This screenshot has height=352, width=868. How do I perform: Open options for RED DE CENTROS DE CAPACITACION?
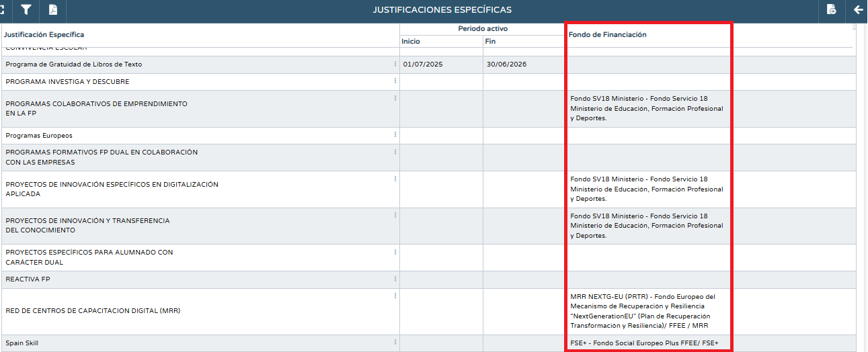point(395,296)
